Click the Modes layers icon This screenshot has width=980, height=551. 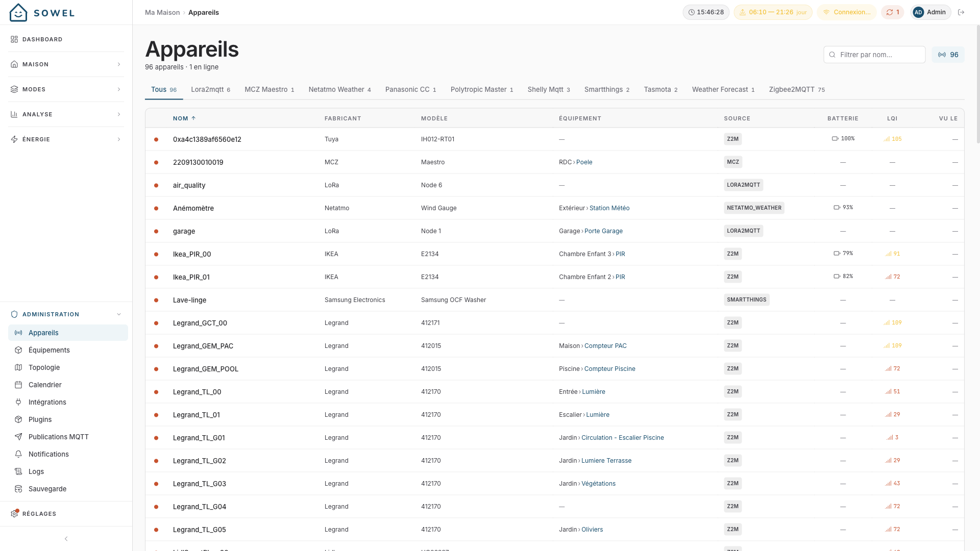point(14,89)
